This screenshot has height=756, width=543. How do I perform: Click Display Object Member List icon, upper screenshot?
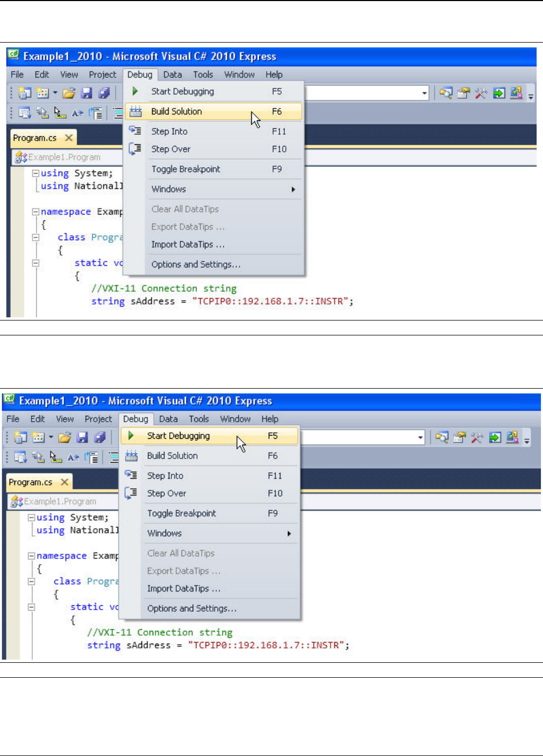coord(24,113)
